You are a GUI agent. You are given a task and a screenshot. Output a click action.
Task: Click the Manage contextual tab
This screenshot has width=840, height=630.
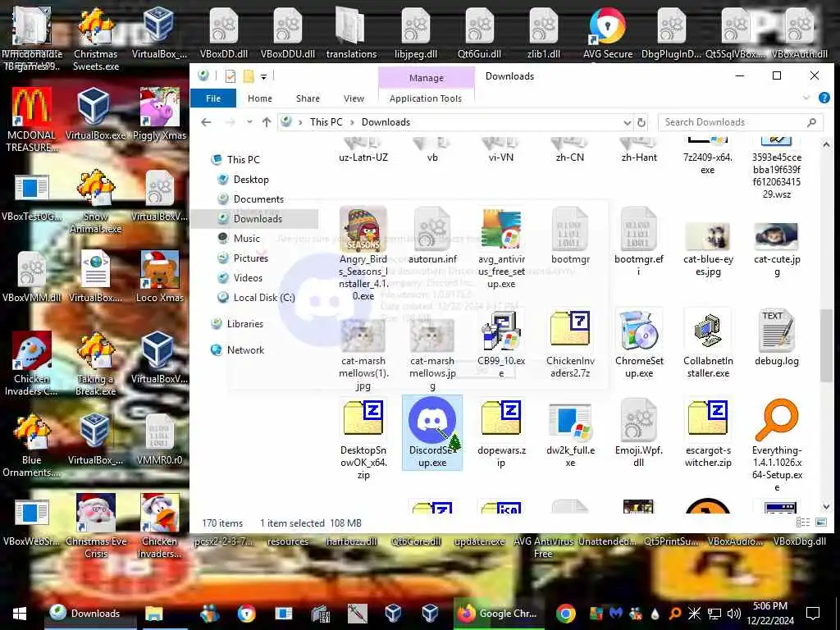click(x=427, y=78)
